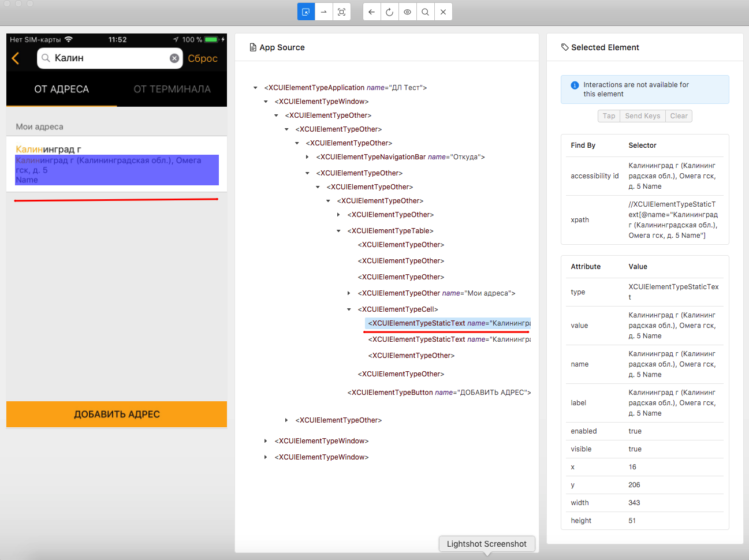Screen dimensions: 749x560
Task: Click the Send Keys button
Action: pyautogui.click(x=642, y=115)
